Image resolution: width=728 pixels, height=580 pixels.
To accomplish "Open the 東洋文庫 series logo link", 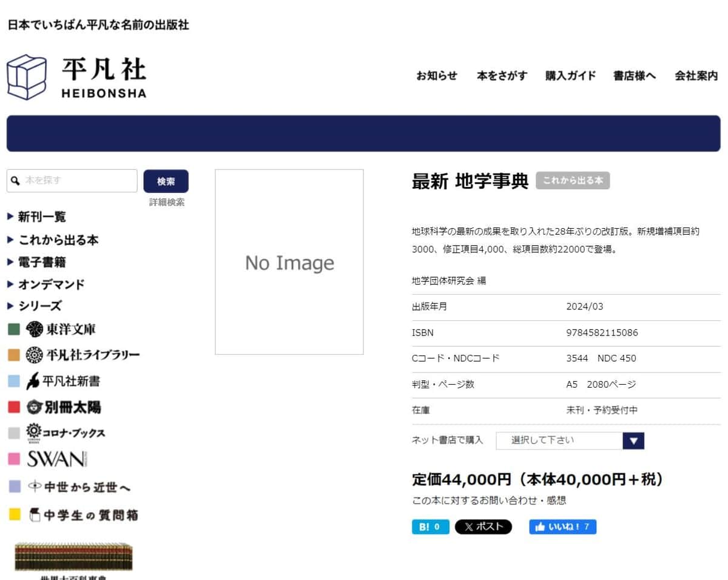I will (x=61, y=329).
